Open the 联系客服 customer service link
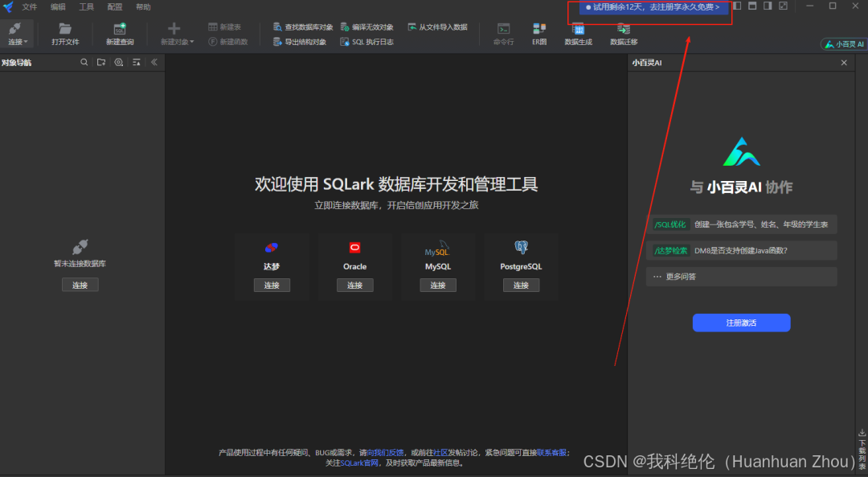This screenshot has width=868, height=477. click(551, 453)
